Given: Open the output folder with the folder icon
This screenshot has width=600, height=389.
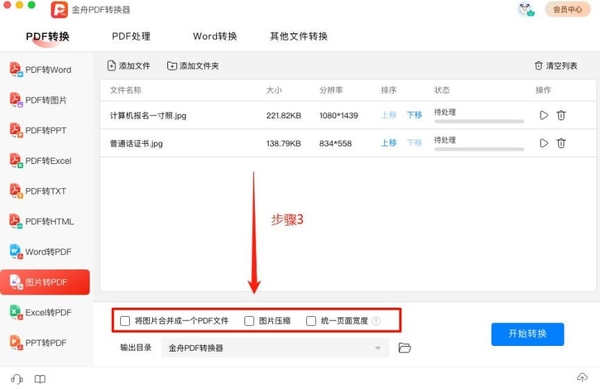Looking at the screenshot, I should click(404, 348).
